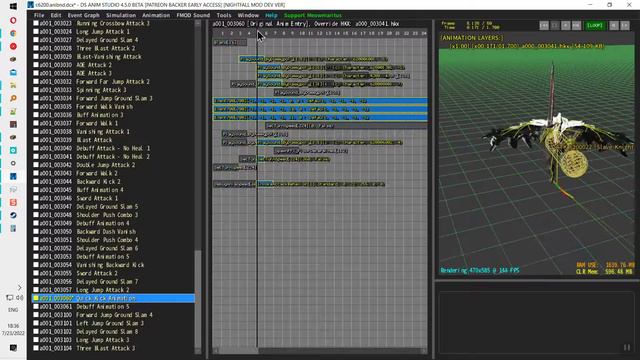Open the Help menu
Screen dimensions: 640x360
point(271,15)
